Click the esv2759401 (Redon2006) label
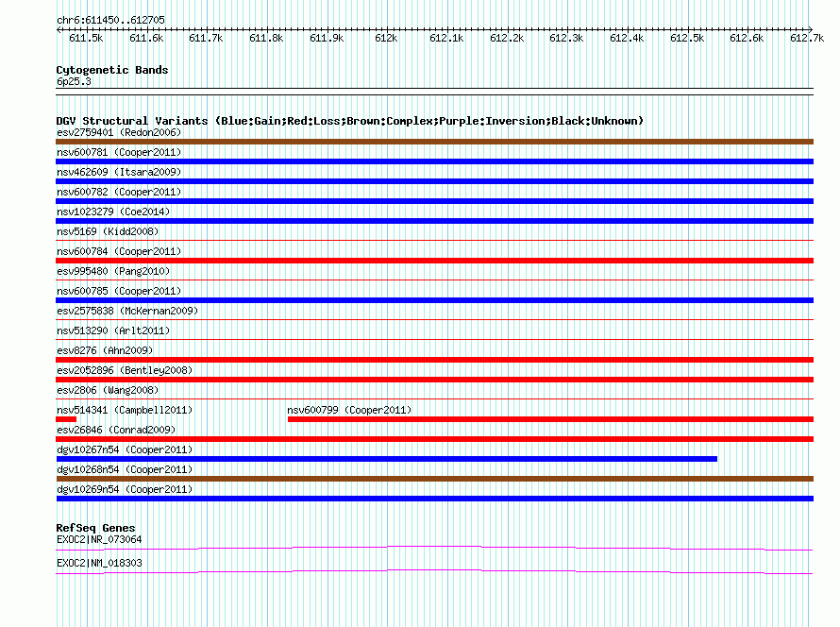The height and width of the screenshot is (627, 840). pyautogui.click(x=119, y=132)
